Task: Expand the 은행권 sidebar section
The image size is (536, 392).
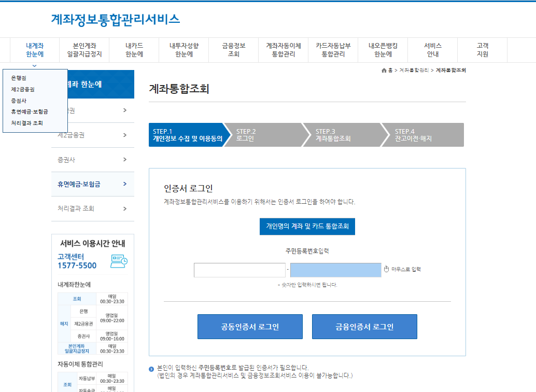Action: [x=93, y=110]
